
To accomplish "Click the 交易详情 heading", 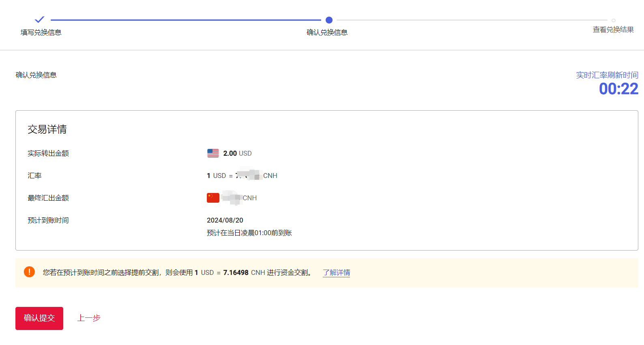I will click(47, 129).
